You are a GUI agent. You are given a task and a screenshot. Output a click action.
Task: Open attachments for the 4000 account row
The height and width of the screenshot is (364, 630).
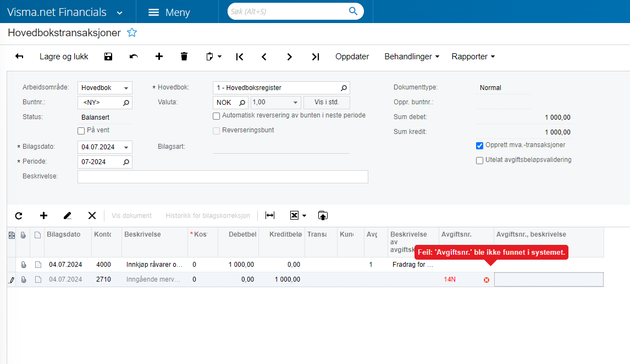coord(24,265)
